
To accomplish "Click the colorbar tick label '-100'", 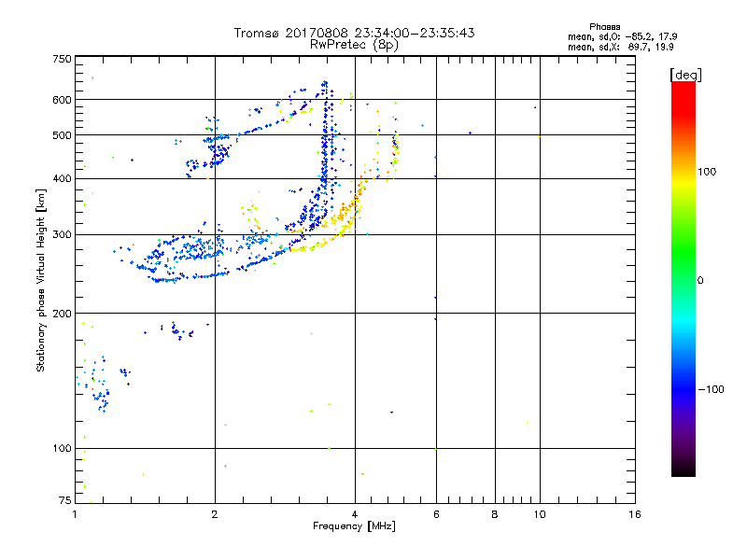I will point(711,389).
